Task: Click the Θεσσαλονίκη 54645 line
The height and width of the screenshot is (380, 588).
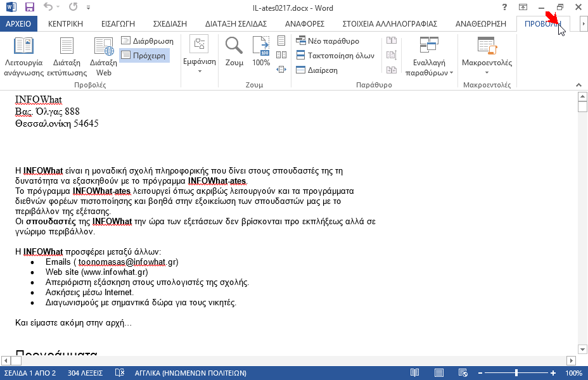Action: 56,123
